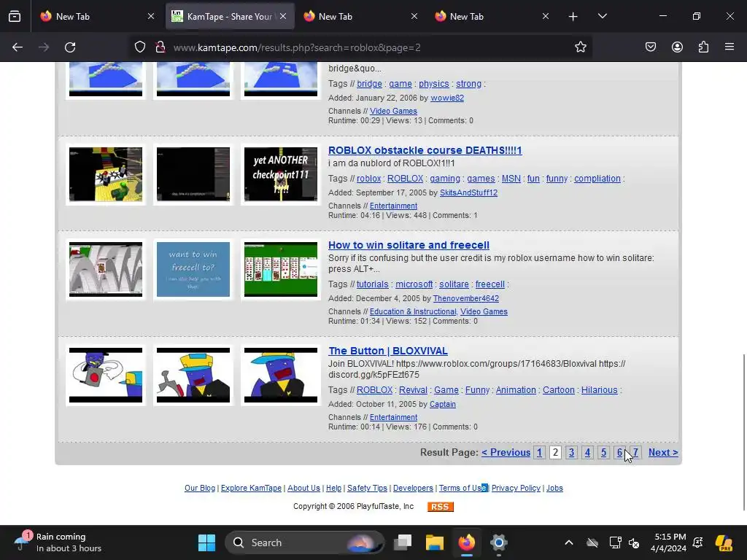Visit uploader SkitsAndStuff12's profile

point(468,192)
